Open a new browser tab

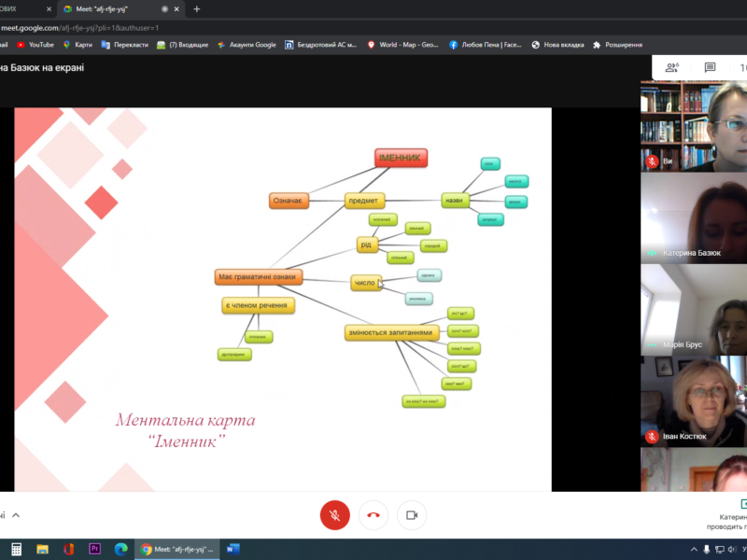coord(196,8)
